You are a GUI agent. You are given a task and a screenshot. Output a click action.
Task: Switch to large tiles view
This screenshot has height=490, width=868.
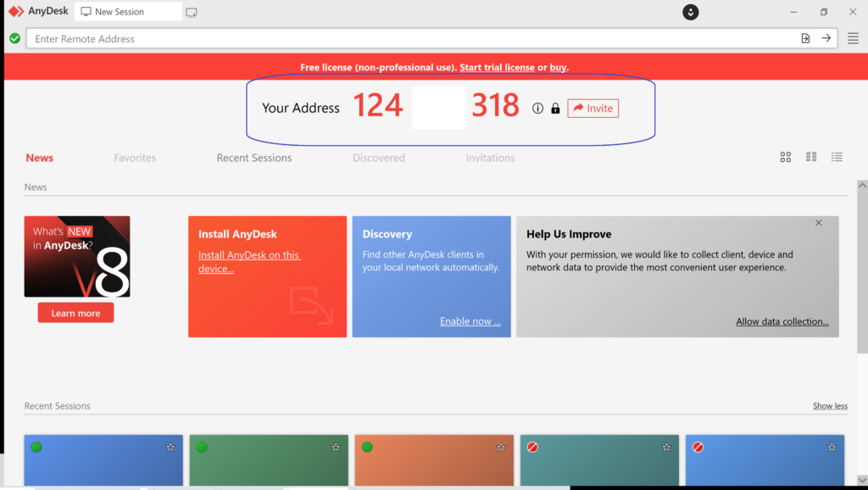click(x=786, y=157)
